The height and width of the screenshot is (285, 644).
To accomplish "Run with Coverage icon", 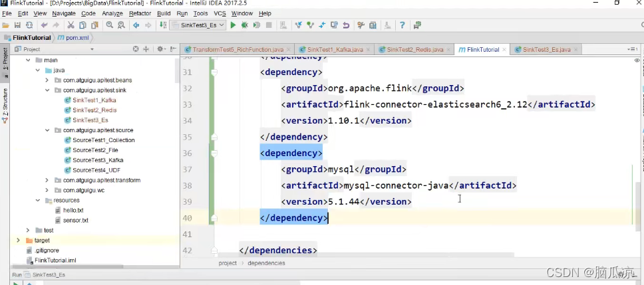I will pyautogui.click(x=257, y=25).
